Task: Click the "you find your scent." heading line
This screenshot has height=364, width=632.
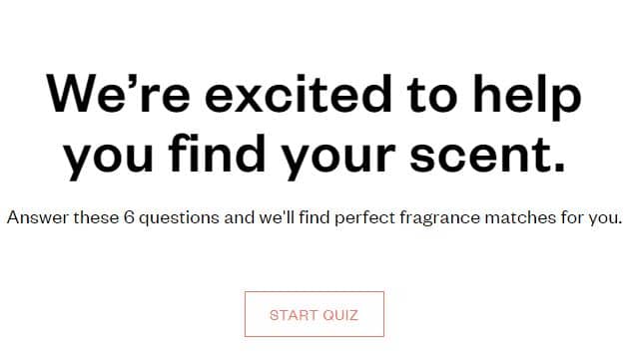Action: coord(315,156)
